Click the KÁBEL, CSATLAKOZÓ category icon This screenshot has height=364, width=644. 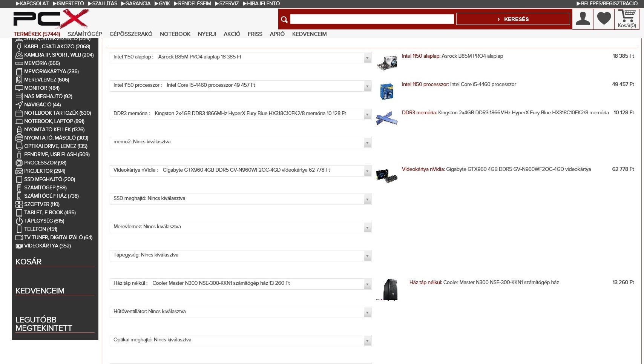pyautogui.click(x=19, y=47)
